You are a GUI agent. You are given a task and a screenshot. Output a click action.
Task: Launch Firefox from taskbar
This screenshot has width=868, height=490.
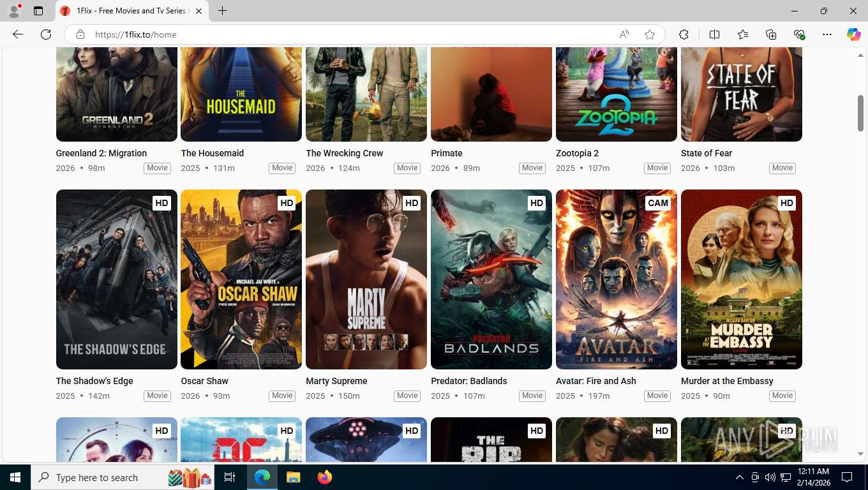324,477
